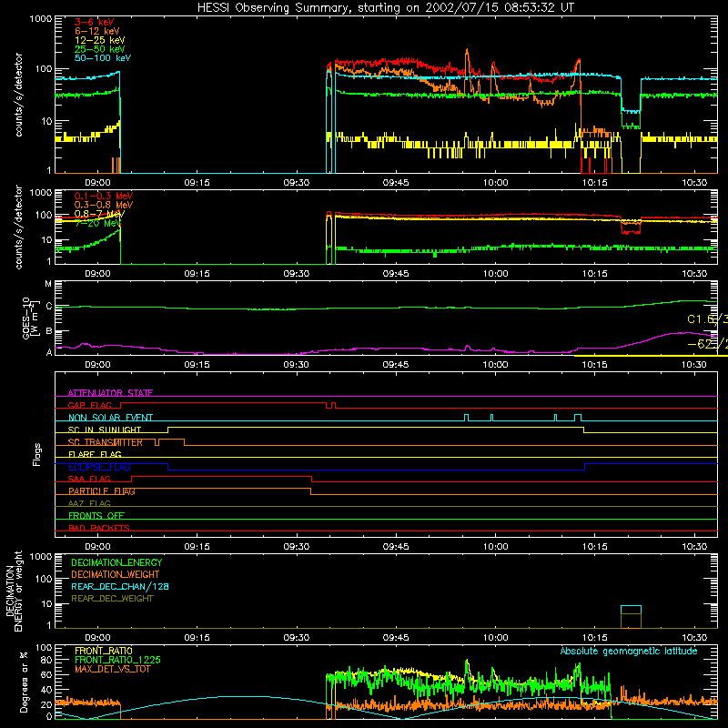
Task: Select the AAZ_FLAG label
Action: [89, 503]
